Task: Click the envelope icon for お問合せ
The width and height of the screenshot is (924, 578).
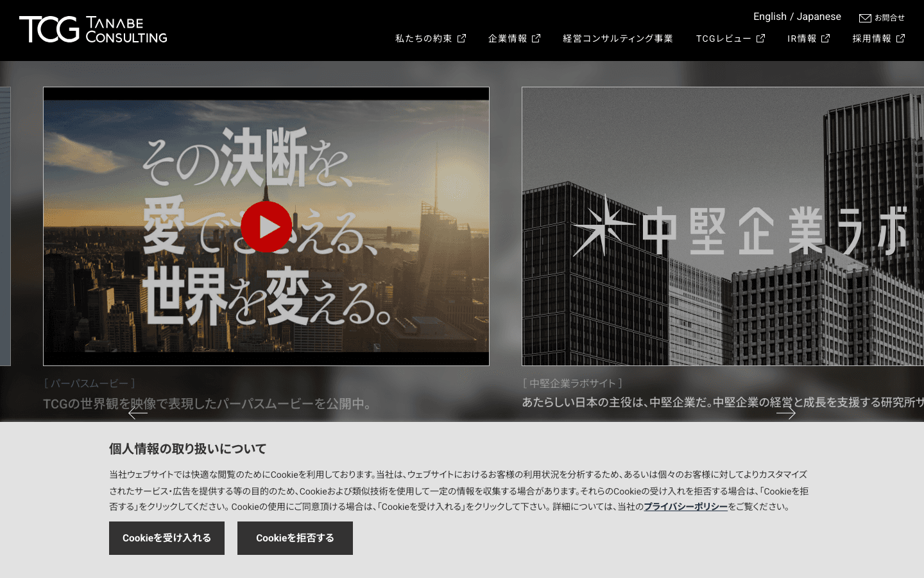Action: coord(865,18)
